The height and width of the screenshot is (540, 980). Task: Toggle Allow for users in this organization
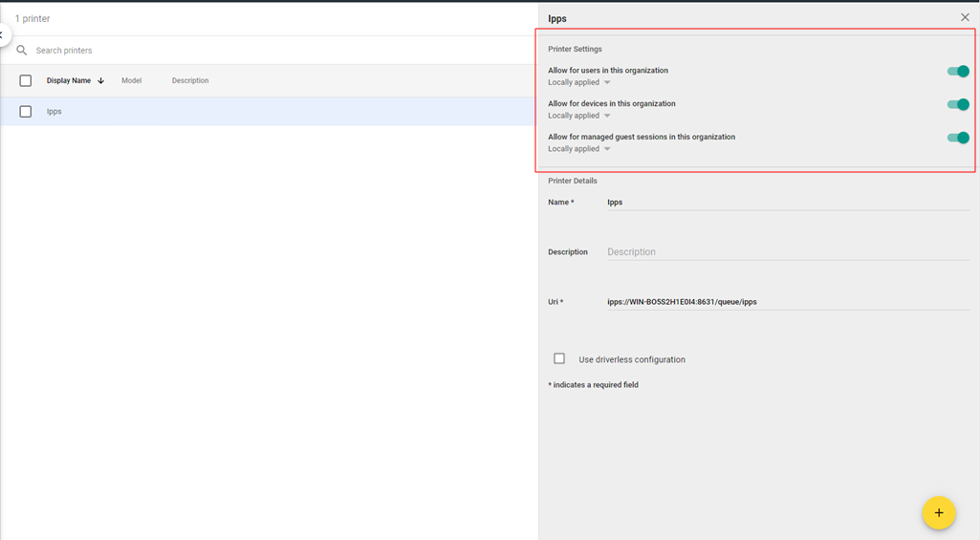coord(957,72)
